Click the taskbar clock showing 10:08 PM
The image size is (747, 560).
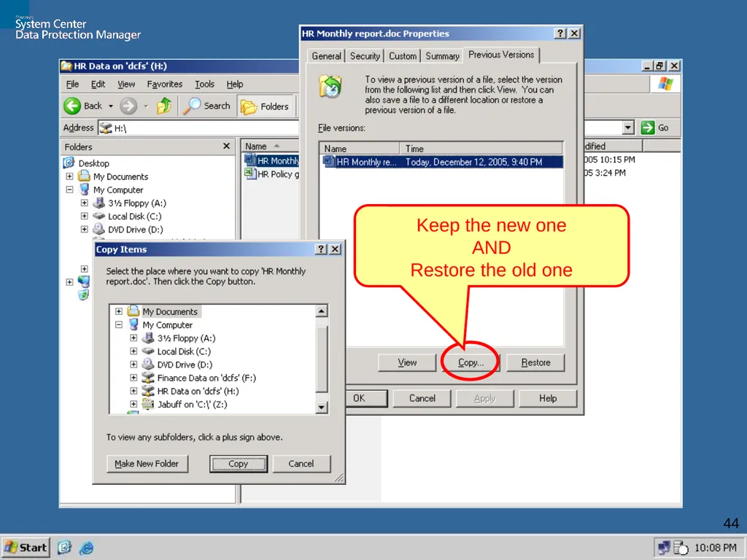715,548
